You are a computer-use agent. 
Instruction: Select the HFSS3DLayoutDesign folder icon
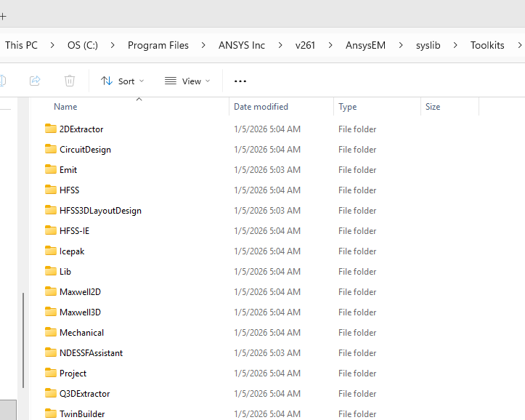[51, 210]
